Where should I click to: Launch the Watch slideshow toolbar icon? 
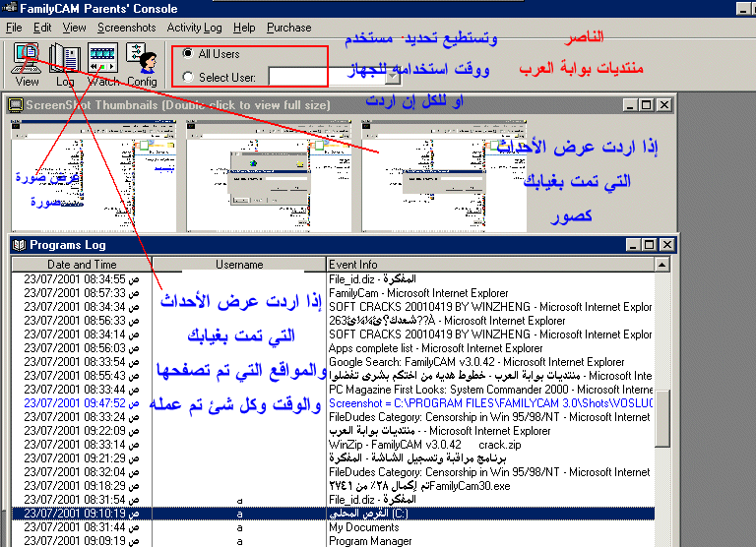[x=103, y=65]
